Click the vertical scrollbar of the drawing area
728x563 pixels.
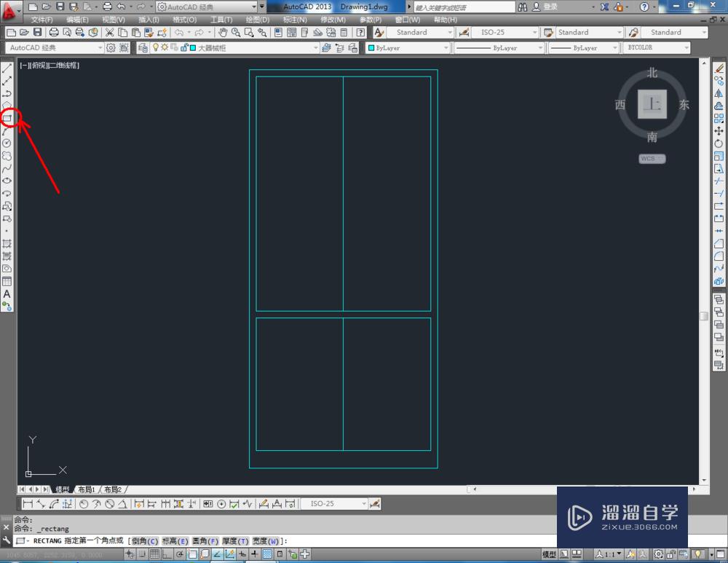pyautogui.click(x=704, y=271)
